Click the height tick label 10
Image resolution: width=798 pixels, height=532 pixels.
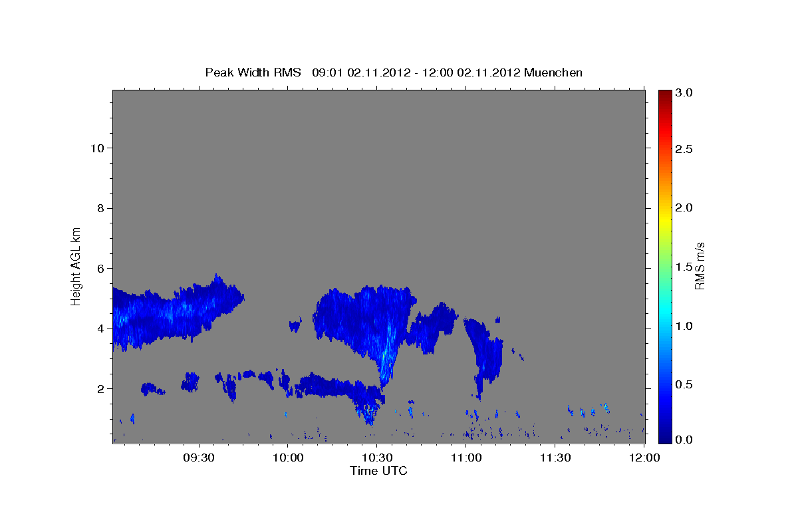point(96,148)
